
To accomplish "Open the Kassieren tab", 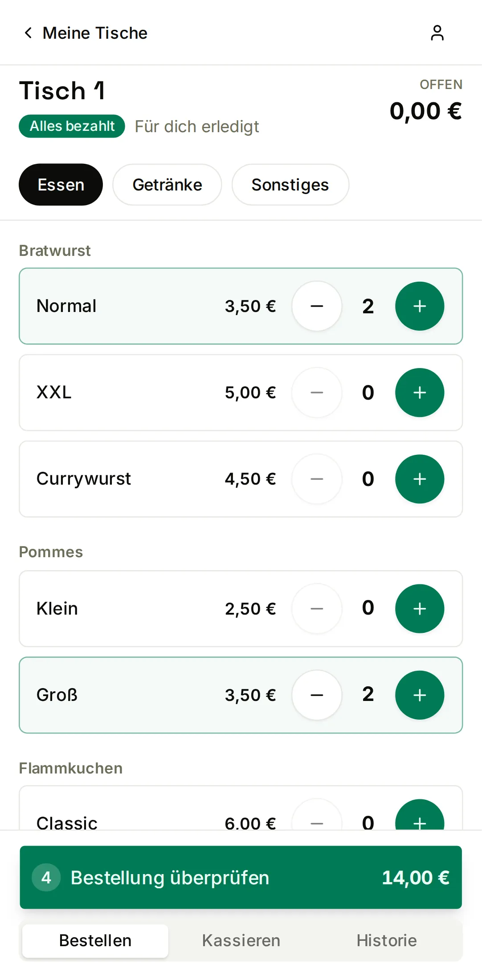I will point(241,940).
